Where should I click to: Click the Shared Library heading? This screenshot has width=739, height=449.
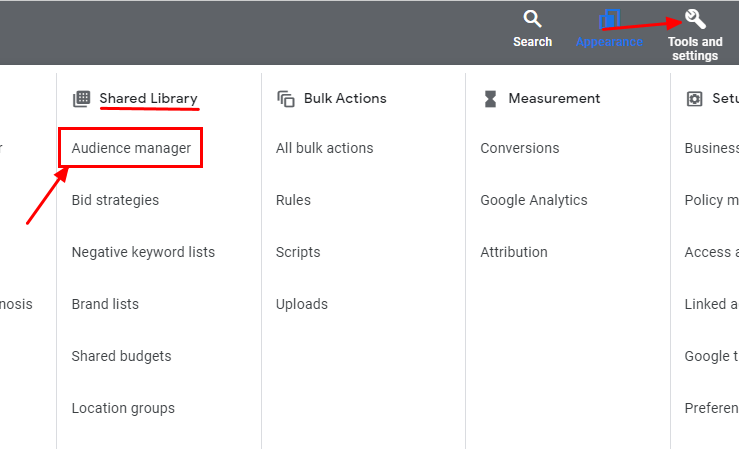coord(148,98)
